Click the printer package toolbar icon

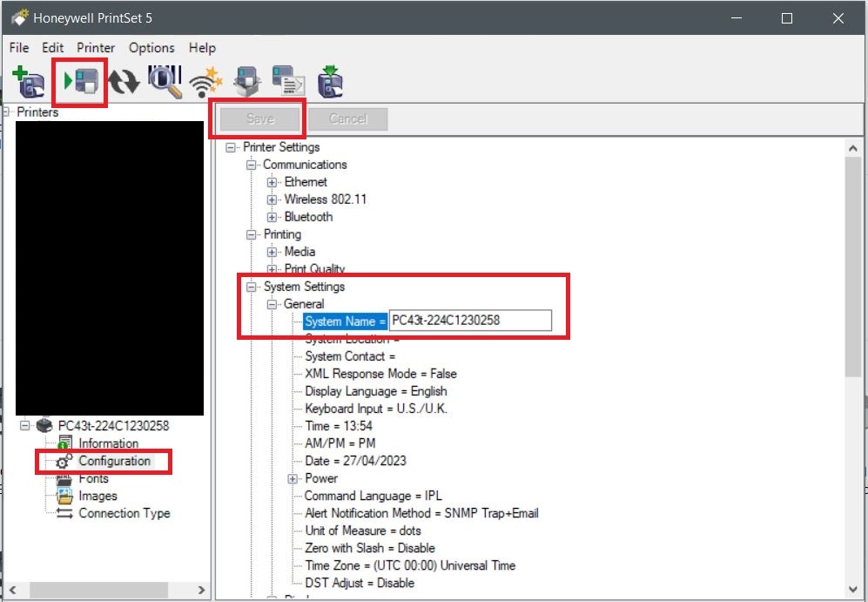(x=246, y=82)
